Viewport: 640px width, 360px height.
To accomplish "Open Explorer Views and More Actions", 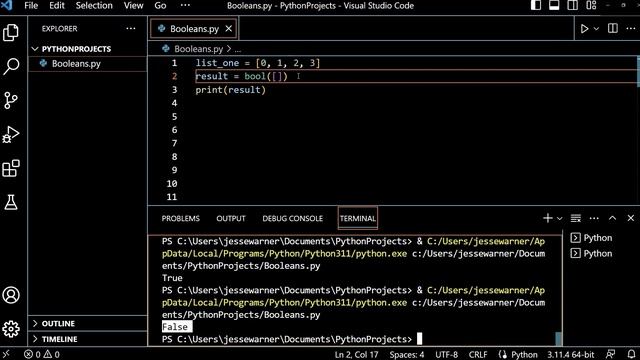I will pyautogui.click(x=131, y=29).
